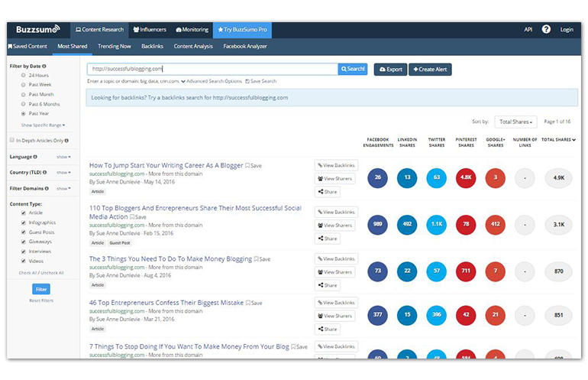
Task: Open the Monitoring tab
Action: point(192,30)
